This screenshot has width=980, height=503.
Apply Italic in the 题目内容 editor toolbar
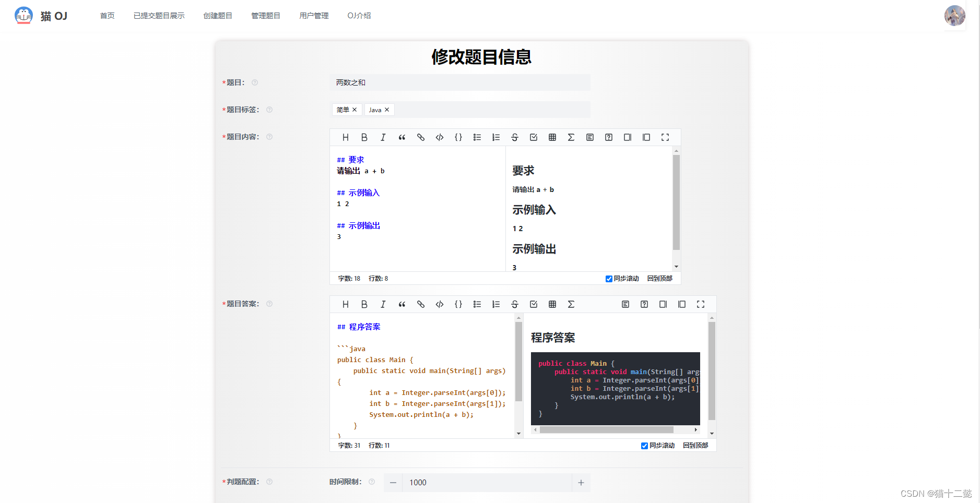click(x=383, y=137)
